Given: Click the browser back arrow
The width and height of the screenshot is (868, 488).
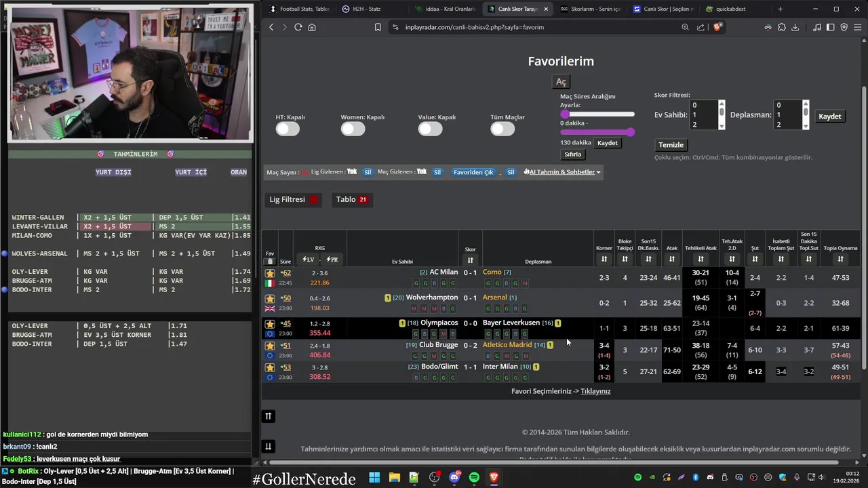Looking at the screenshot, I should coord(271,27).
